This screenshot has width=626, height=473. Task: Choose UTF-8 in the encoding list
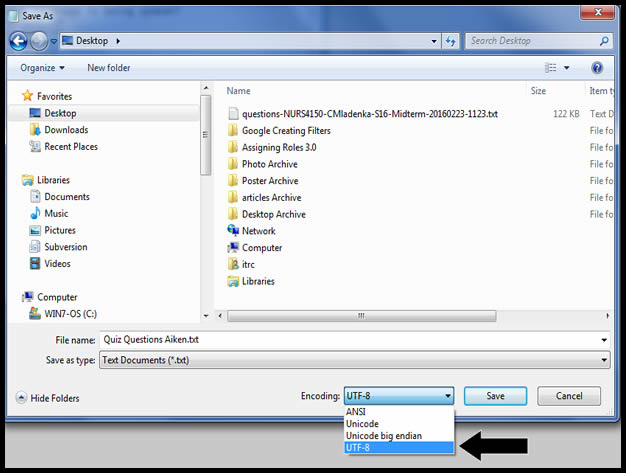pyautogui.click(x=399, y=448)
